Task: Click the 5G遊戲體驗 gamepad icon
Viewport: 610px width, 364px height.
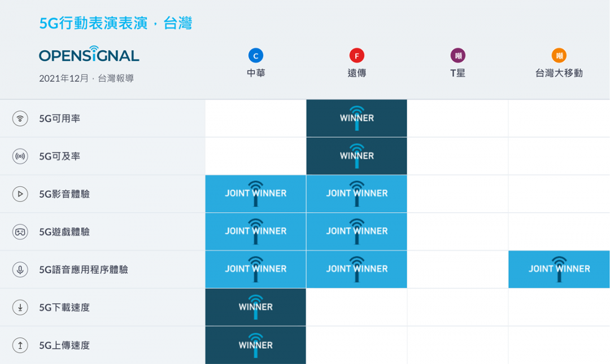Action: [x=20, y=232]
